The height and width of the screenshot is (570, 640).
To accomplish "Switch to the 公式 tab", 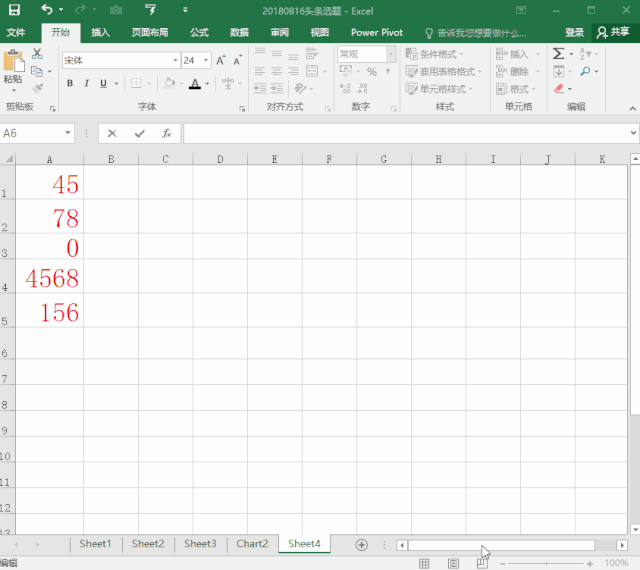I will tap(199, 32).
